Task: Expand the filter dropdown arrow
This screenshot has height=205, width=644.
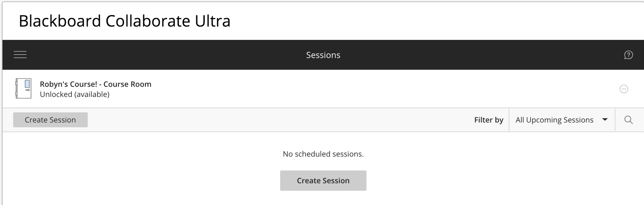Action: (605, 120)
